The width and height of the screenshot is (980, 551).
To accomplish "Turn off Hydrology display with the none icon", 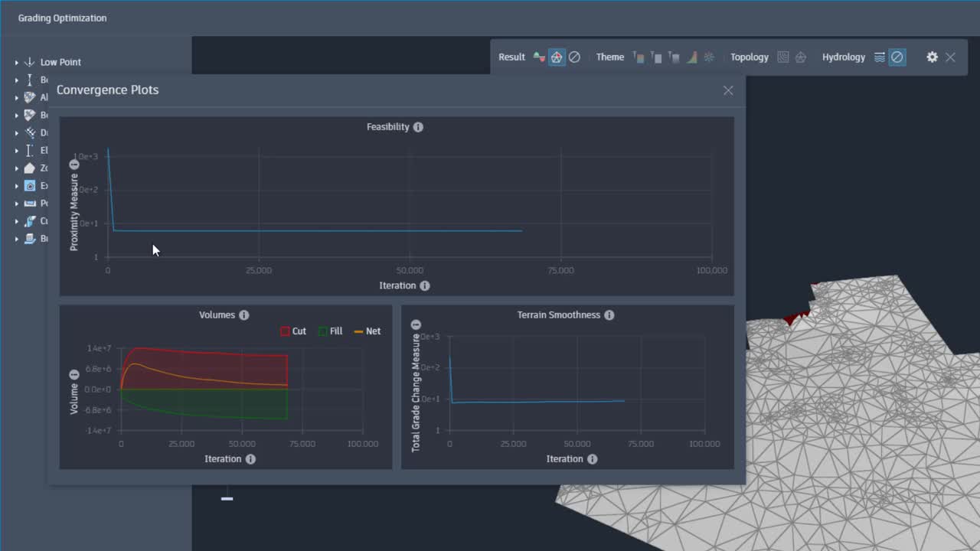I will 897,57.
